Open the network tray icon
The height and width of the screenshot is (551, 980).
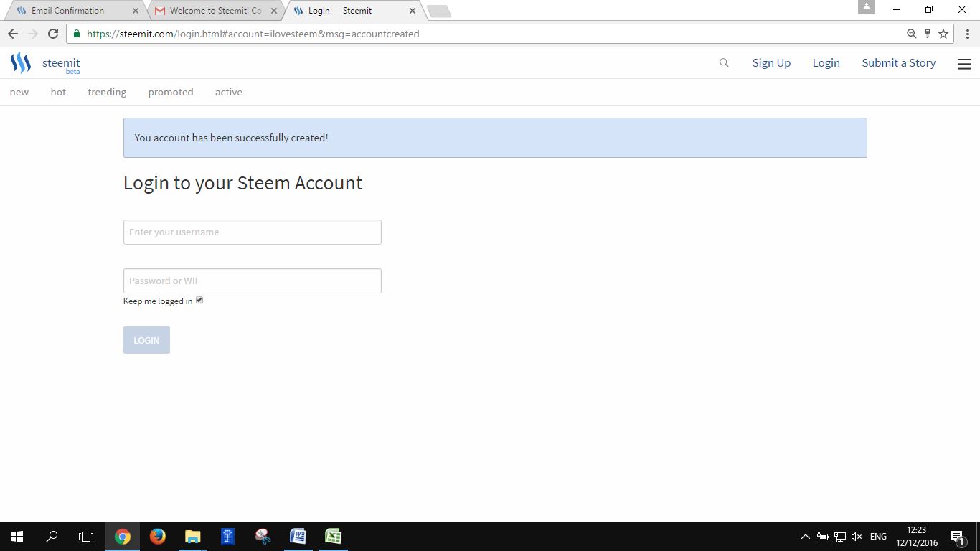(839, 537)
